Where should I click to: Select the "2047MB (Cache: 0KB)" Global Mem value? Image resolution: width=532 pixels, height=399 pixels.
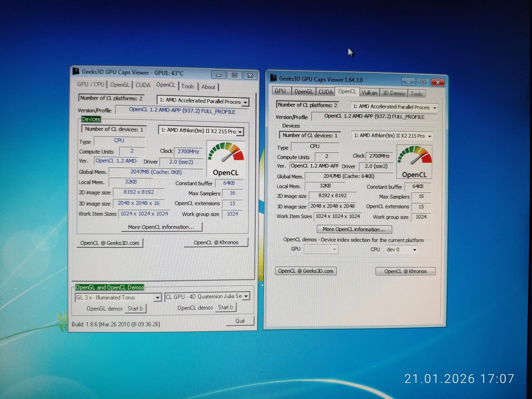click(156, 172)
